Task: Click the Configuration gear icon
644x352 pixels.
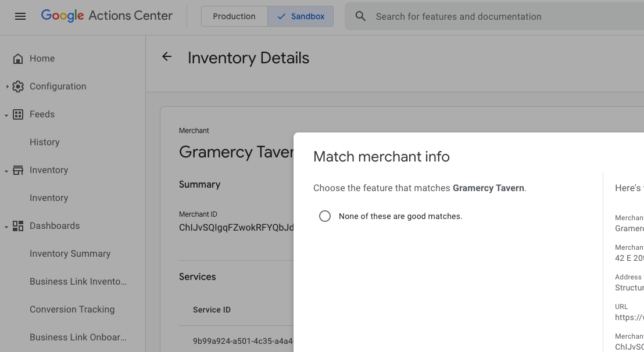Action: pos(17,87)
